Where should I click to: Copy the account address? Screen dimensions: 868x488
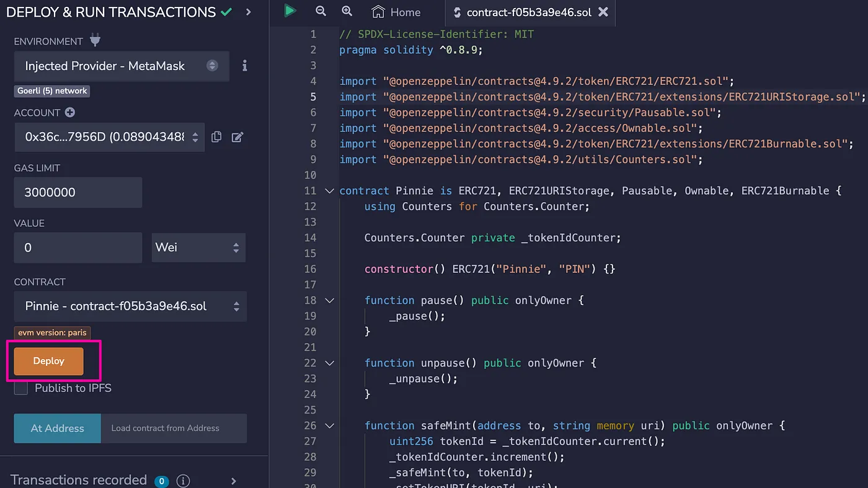tap(216, 137)
